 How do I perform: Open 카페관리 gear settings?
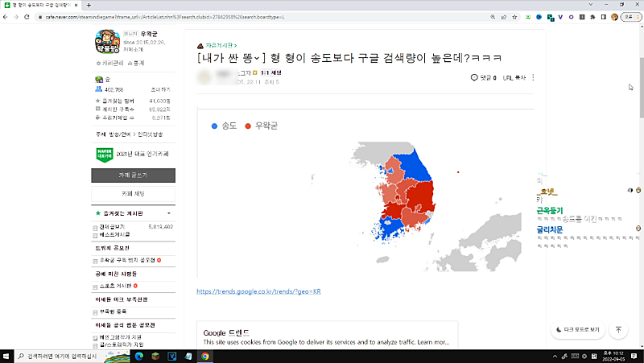109,64
